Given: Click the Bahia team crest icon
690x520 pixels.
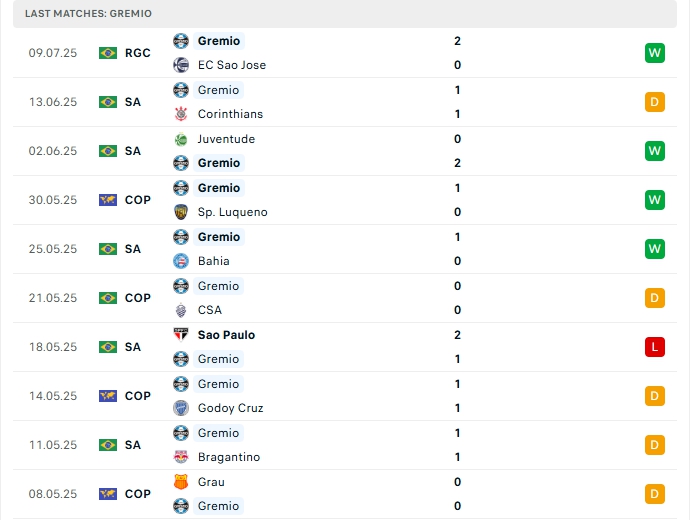Looking at the screenshot, I should pos(181,261).
